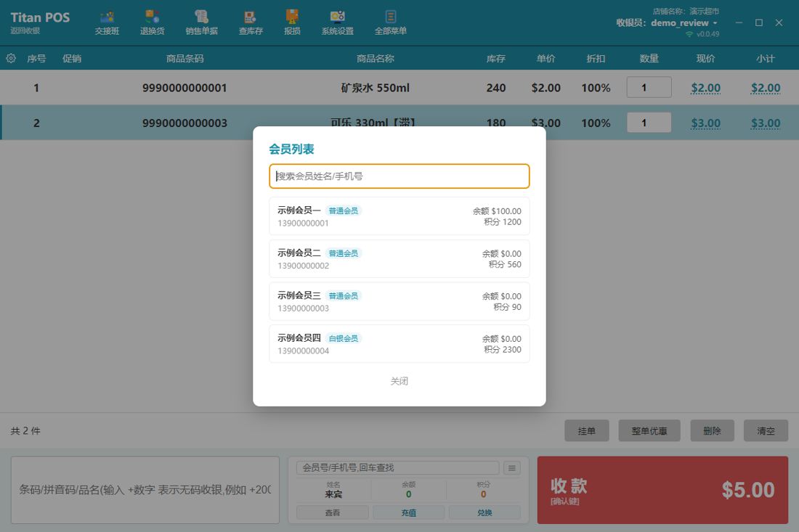Click product name 矿泉水 550ml
Screen dimensions: 799x532
point(375,88)
